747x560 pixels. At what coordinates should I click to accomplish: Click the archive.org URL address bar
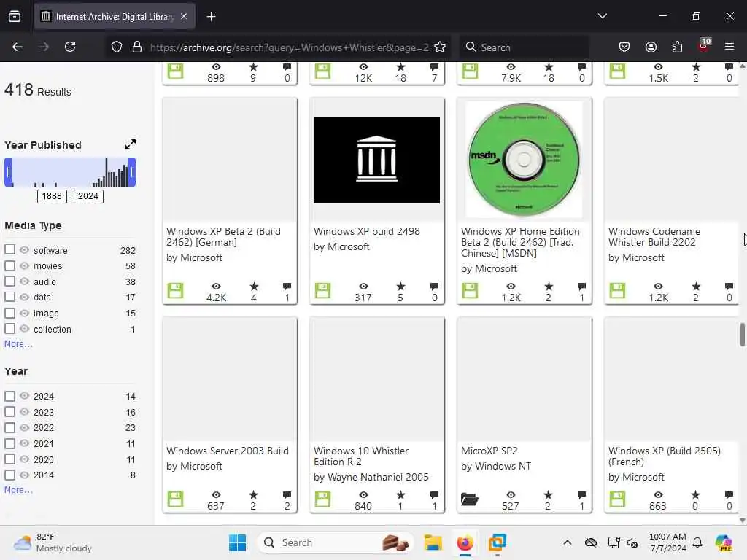pos(289,47)
